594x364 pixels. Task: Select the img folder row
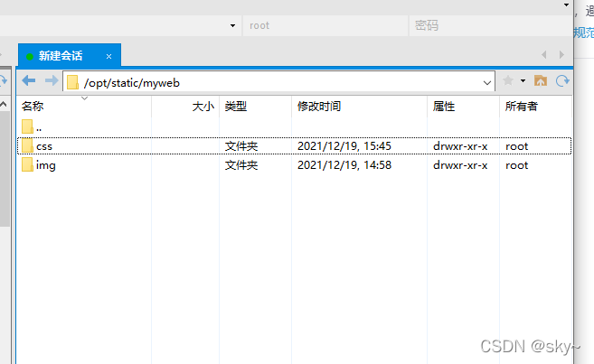(295, 165)
